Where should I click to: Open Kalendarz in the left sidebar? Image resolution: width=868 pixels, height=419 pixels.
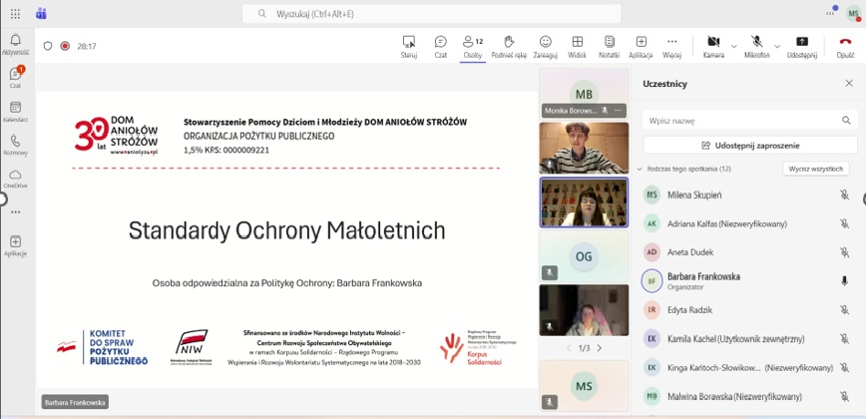pyautogui.click(x=15, y=111)
